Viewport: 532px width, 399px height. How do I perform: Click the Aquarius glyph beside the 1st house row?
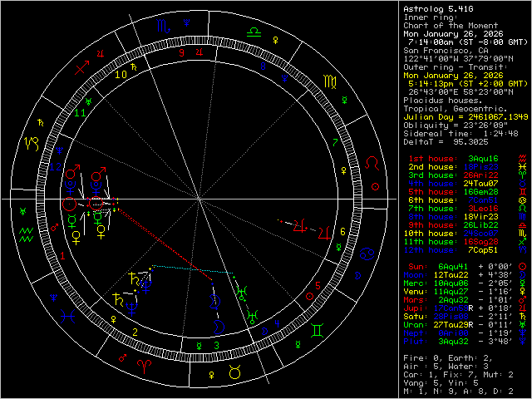(521, 157)
